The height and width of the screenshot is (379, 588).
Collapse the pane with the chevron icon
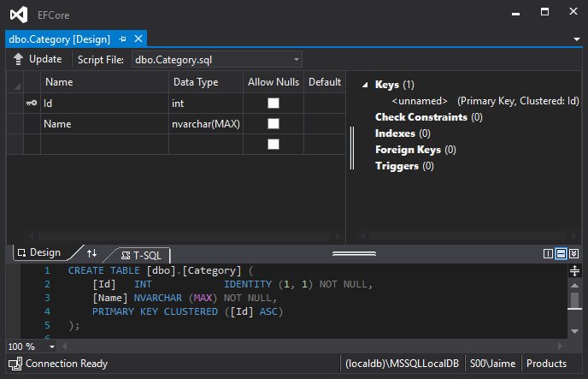point(574,254)
